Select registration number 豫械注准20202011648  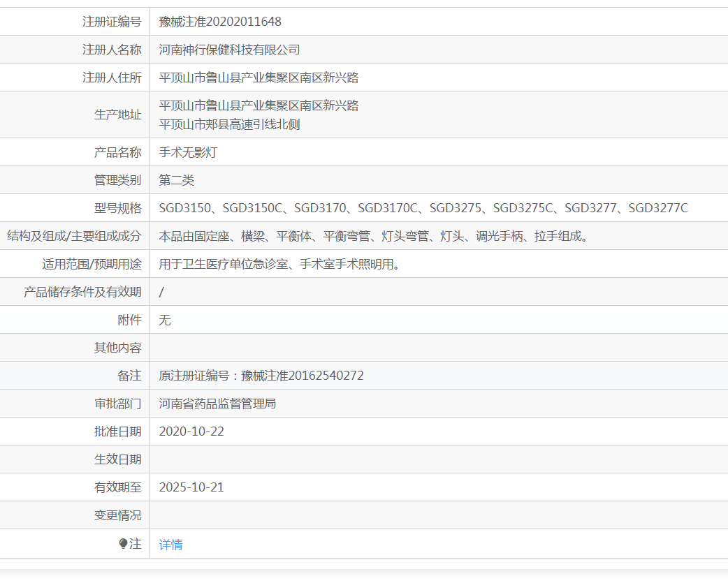220,22
